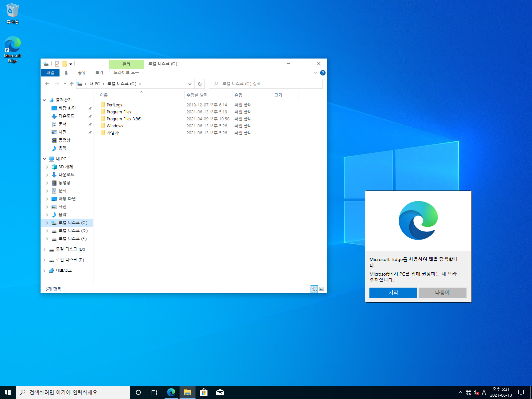Viewport: 532px width, 399px height.
Task: Open 문서 under 즐겨찾기
Action: (x=63, y=124)
